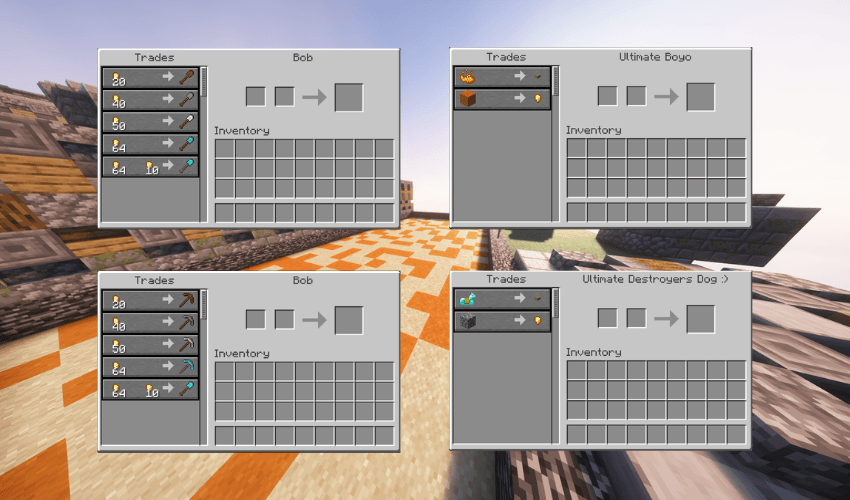Click the large output slot in Ultimate Boyo window
Screen dimensions: 850x500
tap(700, 97)
